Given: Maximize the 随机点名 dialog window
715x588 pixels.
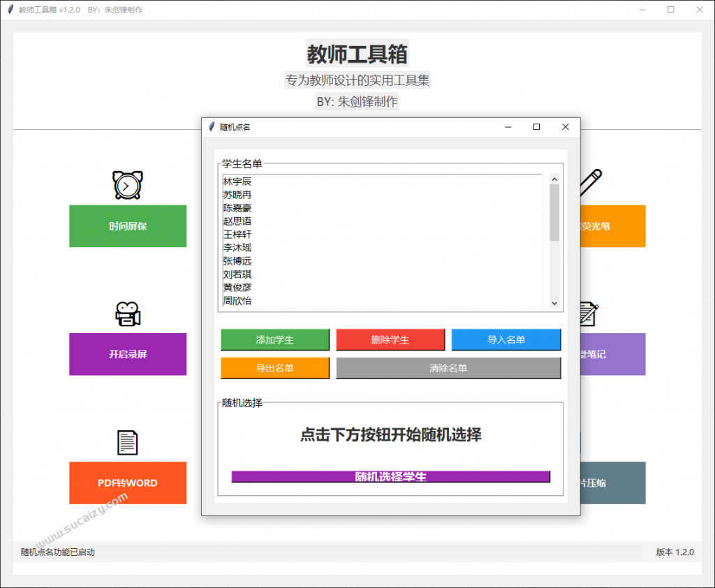Looking at the screenshot, I should [536, 127].
